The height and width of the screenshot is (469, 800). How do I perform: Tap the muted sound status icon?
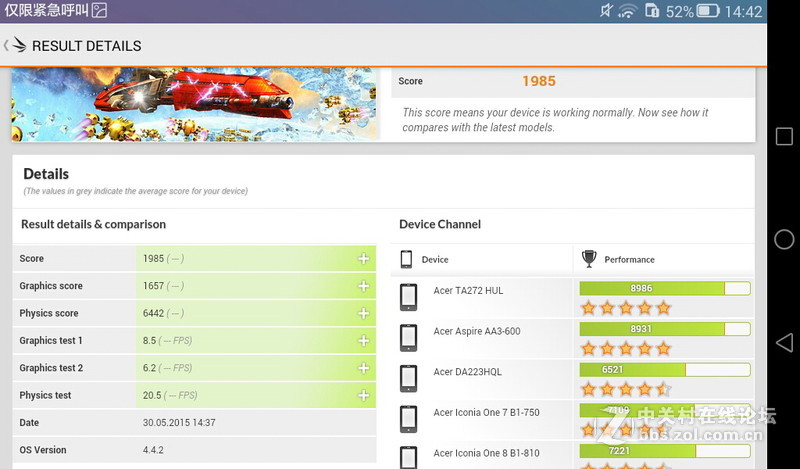[606, 12]
